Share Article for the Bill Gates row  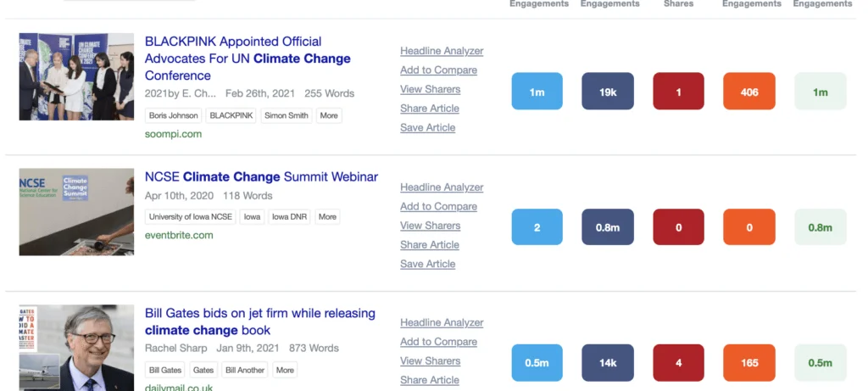click(x=430, y=381)
